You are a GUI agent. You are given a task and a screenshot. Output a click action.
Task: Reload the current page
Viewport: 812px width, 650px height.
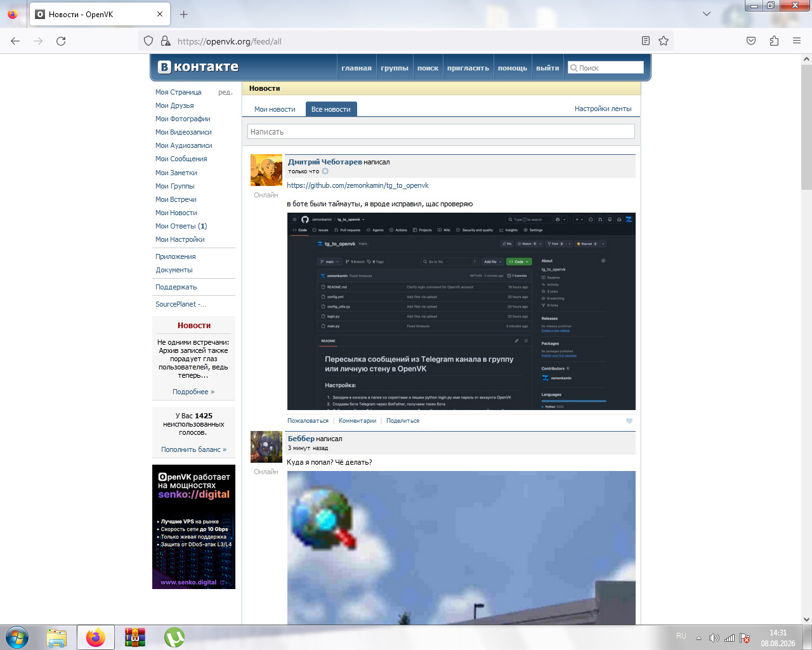[61, 41]
